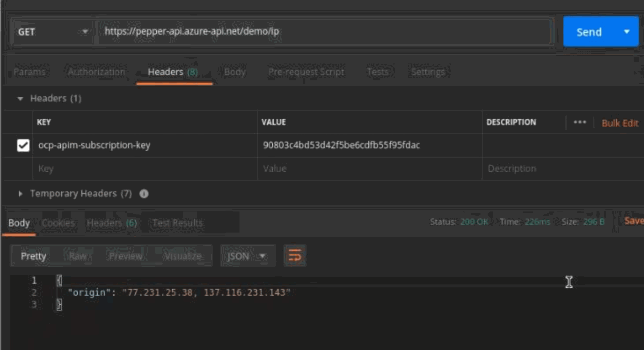Click the empty Key input field
Screen dimensions: 644x350
point(145,168)
